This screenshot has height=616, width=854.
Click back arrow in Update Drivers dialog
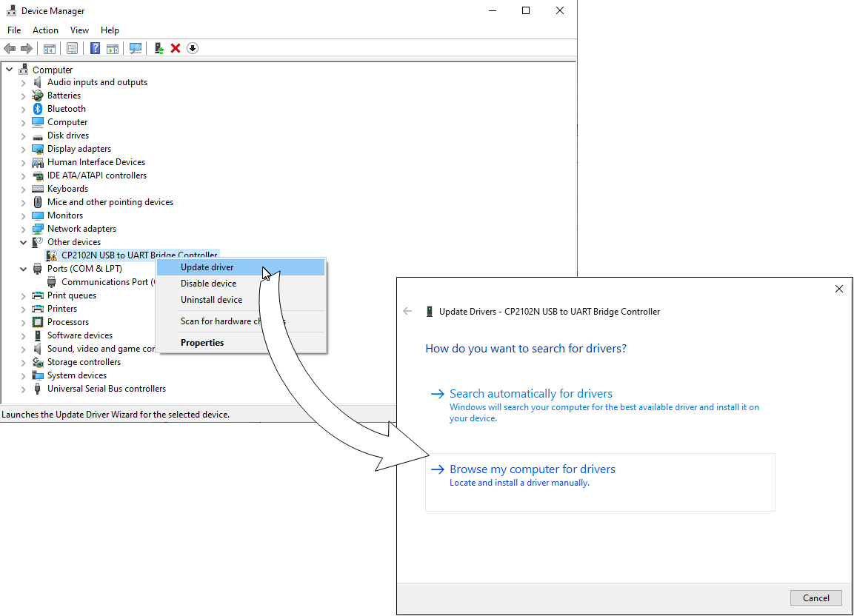coord(407,312)
